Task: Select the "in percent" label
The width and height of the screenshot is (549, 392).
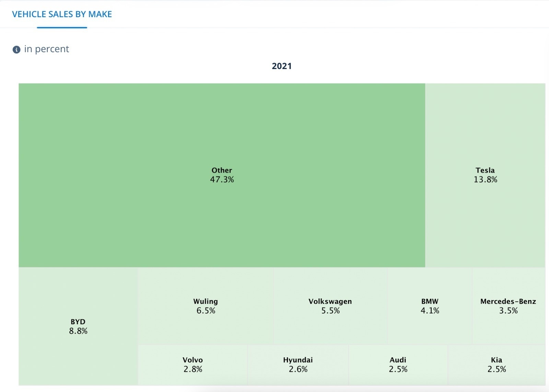Action: pos(47,49)
